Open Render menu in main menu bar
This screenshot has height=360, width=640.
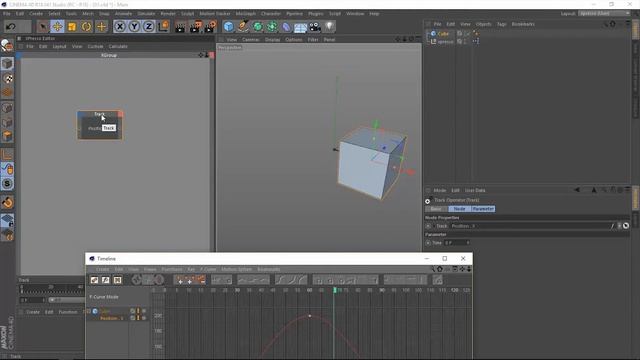(168, 14)
